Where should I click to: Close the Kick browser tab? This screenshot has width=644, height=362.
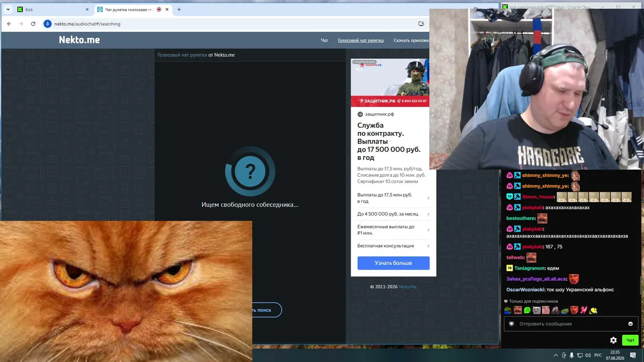coord(87,10)
